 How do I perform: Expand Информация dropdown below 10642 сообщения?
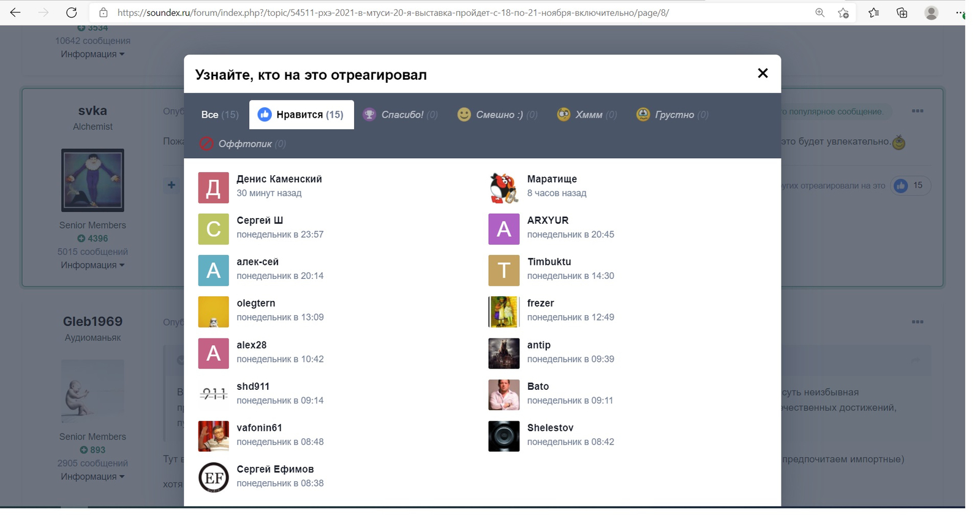(x=92, y=54)
